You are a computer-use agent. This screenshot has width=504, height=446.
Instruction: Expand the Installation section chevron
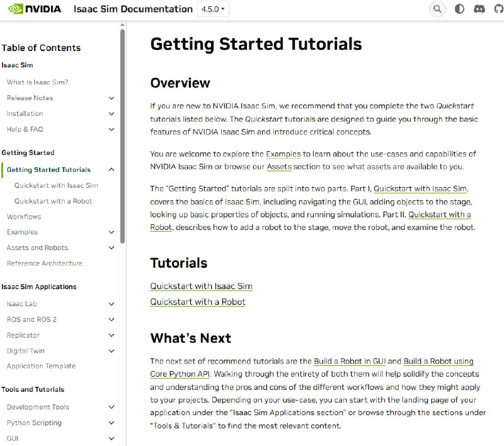(x=112, y=114)
